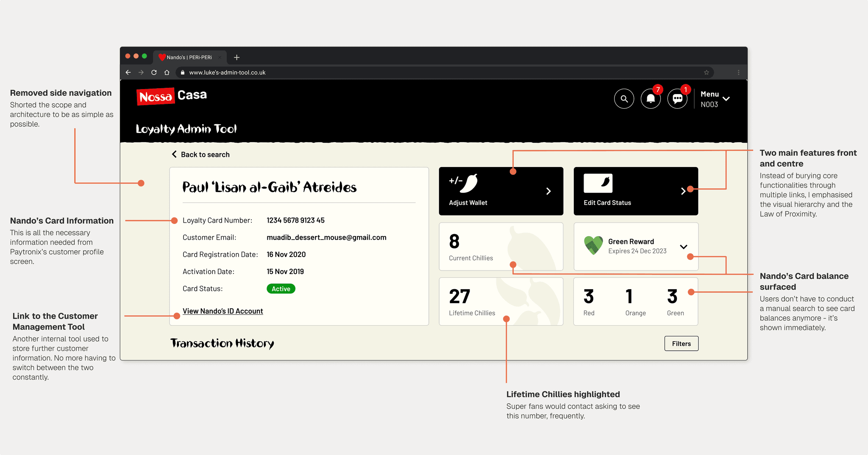The height and width of the screenshot is (455, 868).
Task: Click the +/- chilli icon on Adjust Wallet
Action: 463,183
